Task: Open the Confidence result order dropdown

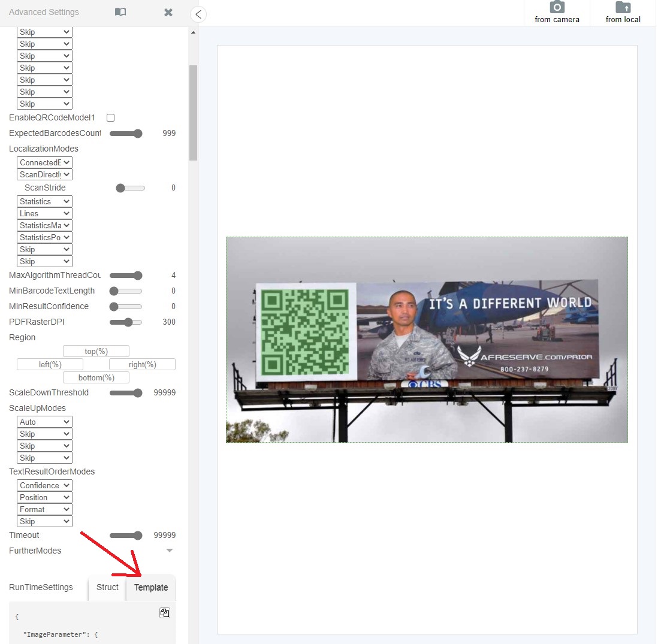Action: click(45, 485)
